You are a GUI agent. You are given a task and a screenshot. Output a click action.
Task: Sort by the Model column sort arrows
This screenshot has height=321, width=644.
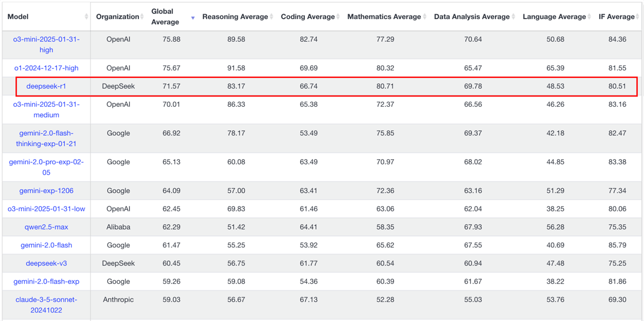pyautogui.click(x=86, y=17)
